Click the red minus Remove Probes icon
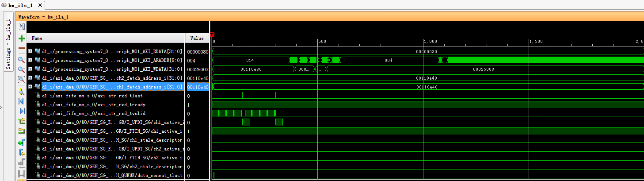Image resolution: width=644 pixels, height=181 pixels. tap(22, 48)
